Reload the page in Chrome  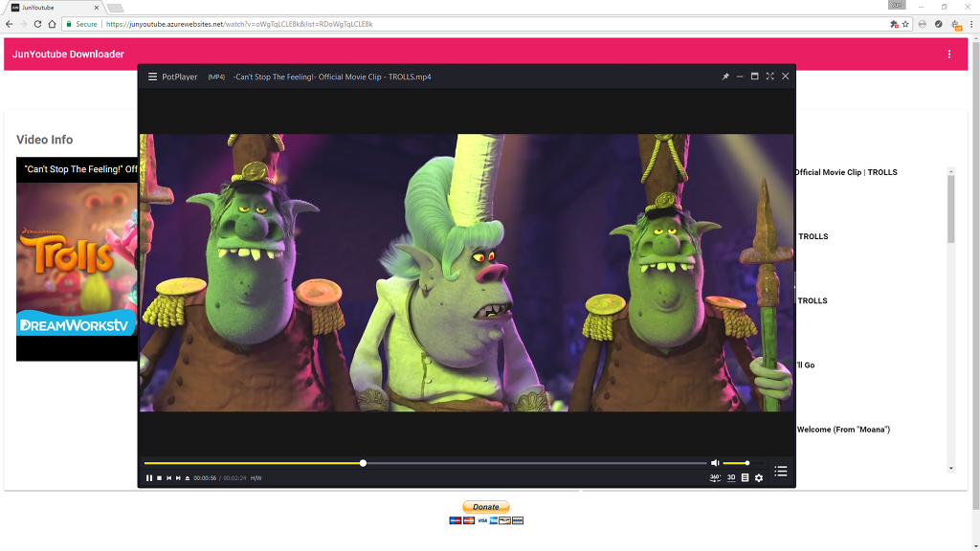(x=37, y=24)
